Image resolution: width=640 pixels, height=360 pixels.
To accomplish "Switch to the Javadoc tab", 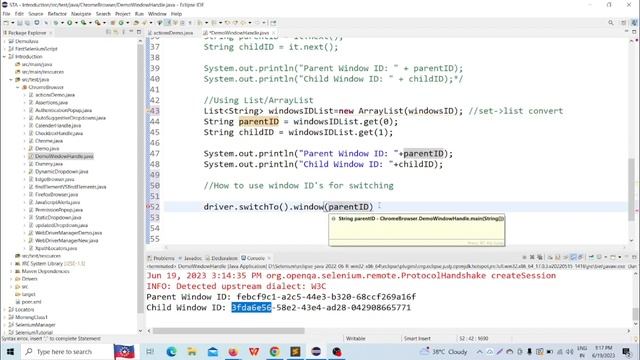I will click(x=190, y=258).
